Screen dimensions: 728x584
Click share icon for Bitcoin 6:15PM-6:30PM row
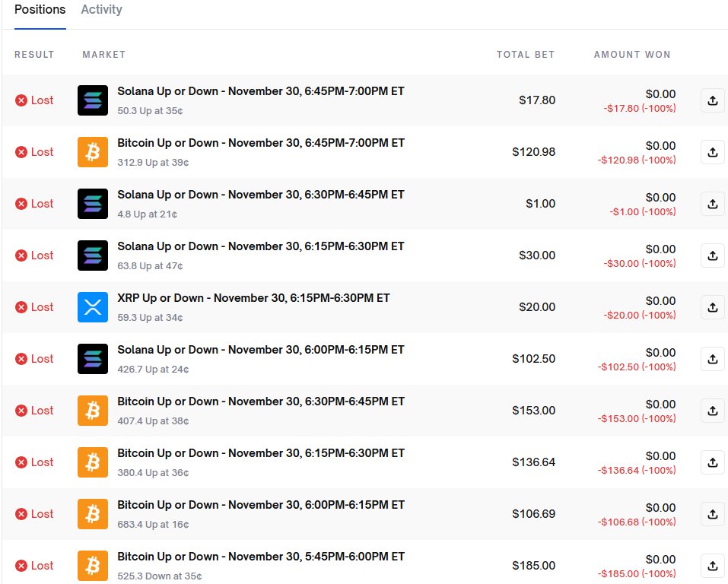713,462
